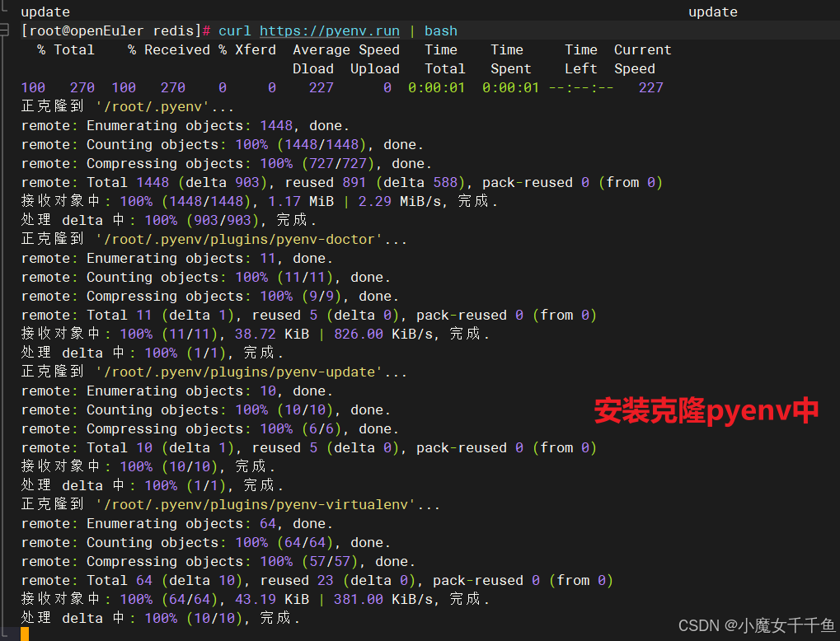Click the command prompt '[root@openEuler redis]#'
Screen dimensions: 840x641
pyautogui.click(x=115, y=31)
